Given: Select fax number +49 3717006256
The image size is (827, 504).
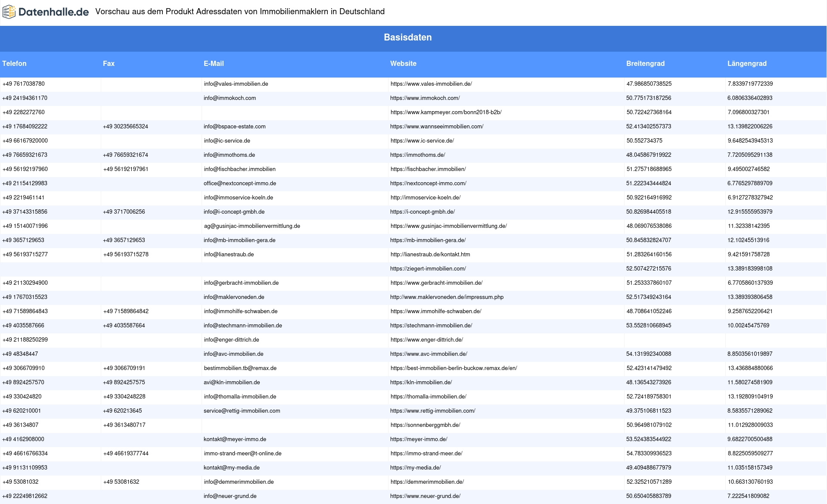Looking at the screenshot, I should click(124, 212).
